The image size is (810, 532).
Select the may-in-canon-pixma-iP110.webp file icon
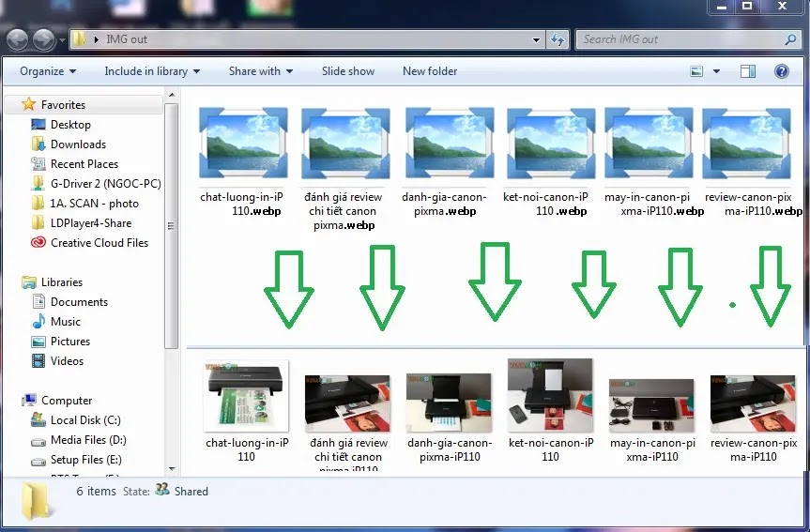[x=649, y=143]
